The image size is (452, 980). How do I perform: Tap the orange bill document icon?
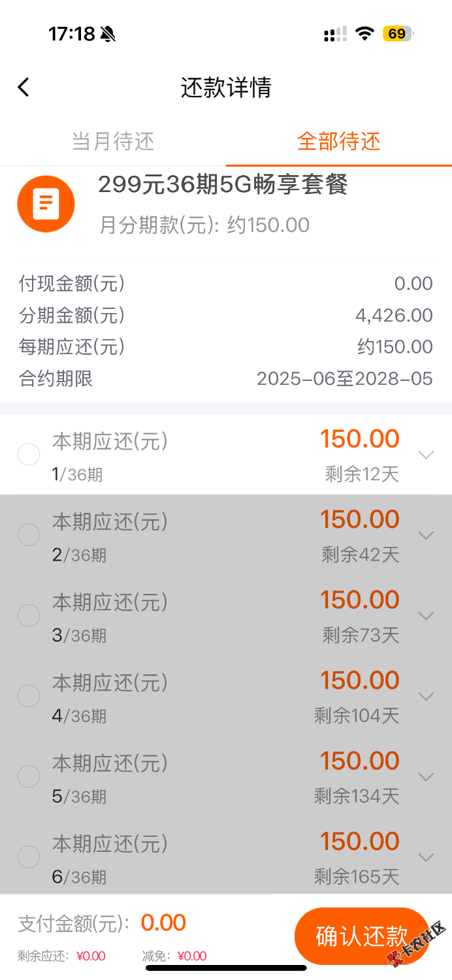tap(46, 204)
